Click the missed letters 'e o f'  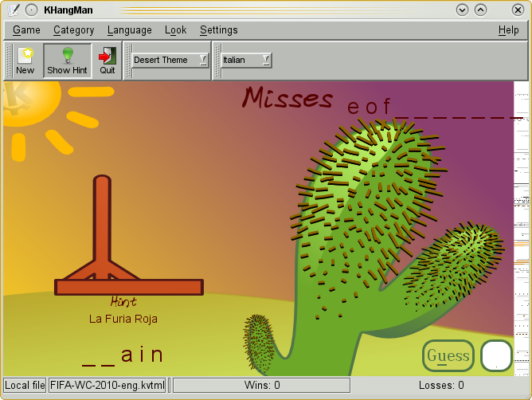370,106
